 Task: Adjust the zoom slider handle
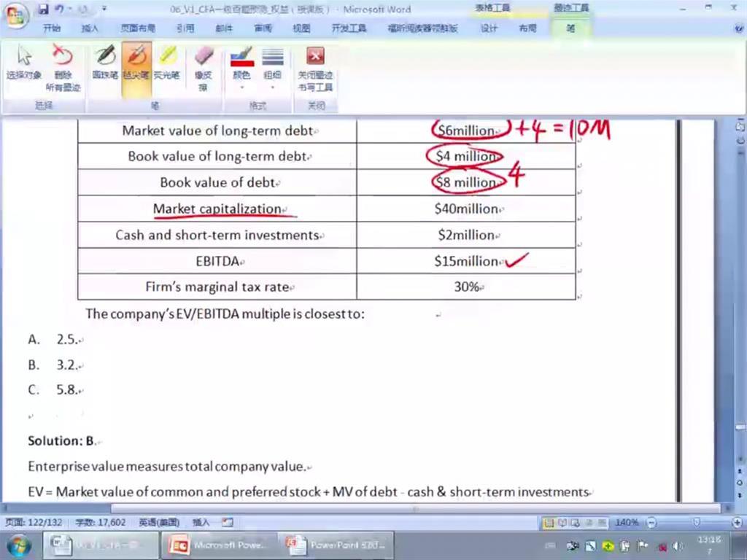click(697, 523)
